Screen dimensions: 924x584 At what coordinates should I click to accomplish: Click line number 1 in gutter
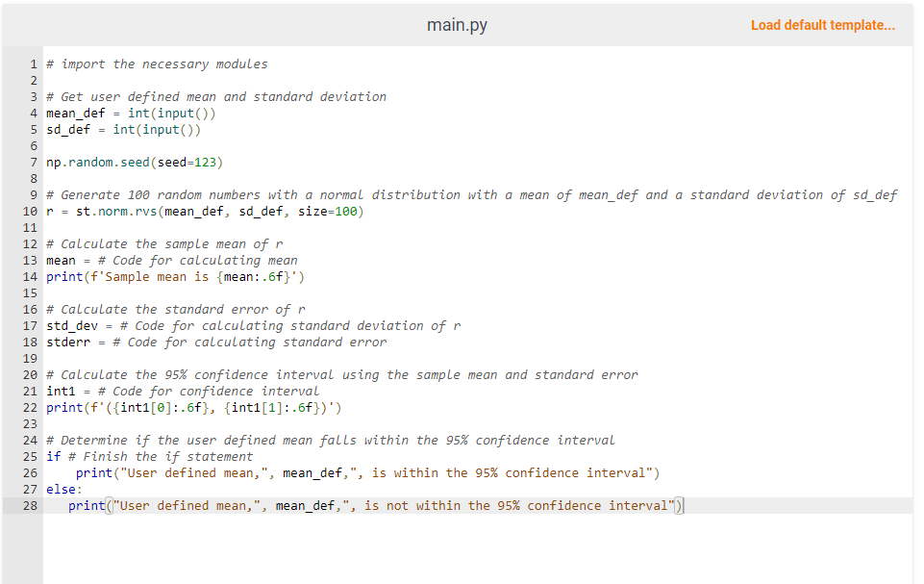(34, 64)
